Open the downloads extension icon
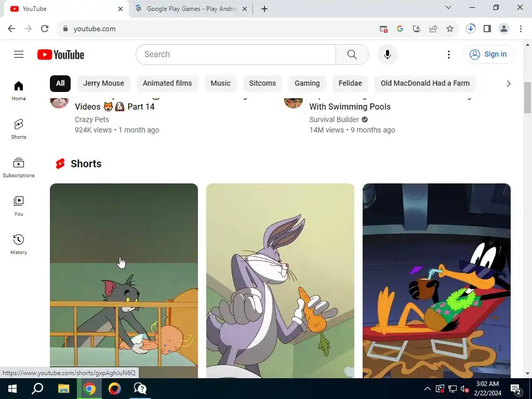 tap(471, 29)
